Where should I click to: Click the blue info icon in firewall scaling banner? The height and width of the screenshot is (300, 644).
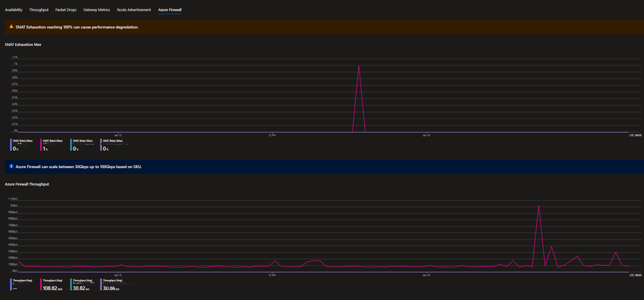tap(12, 166)
